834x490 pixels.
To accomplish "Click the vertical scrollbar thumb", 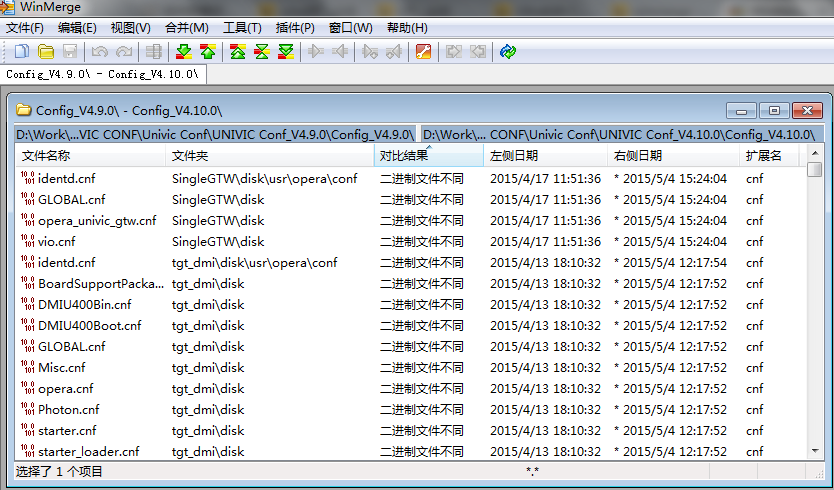I will coord(815,169).
